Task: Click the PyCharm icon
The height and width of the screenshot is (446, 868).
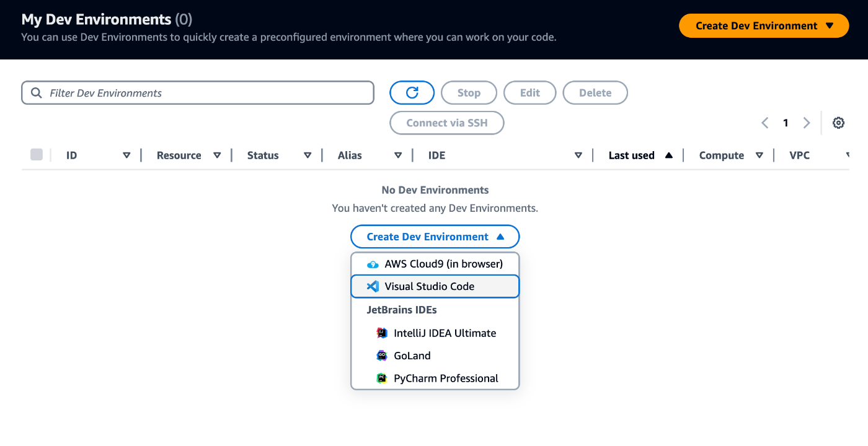Action: (382, 378)
